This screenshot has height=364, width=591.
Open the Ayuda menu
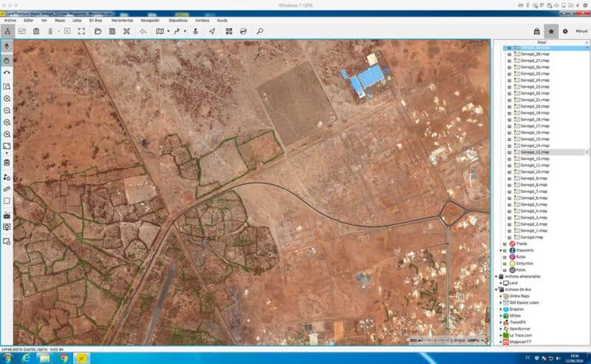tap(222, 21)
